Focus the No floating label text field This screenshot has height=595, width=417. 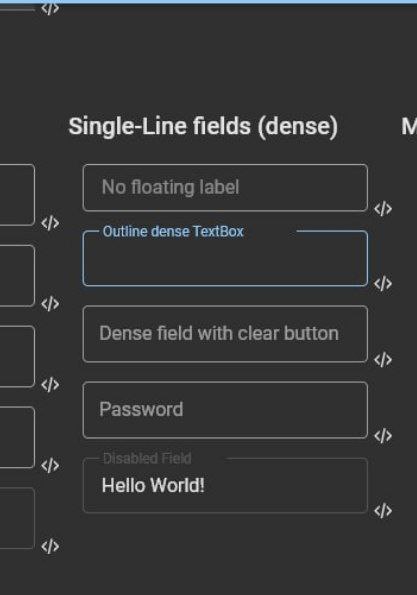pos(225,187)
